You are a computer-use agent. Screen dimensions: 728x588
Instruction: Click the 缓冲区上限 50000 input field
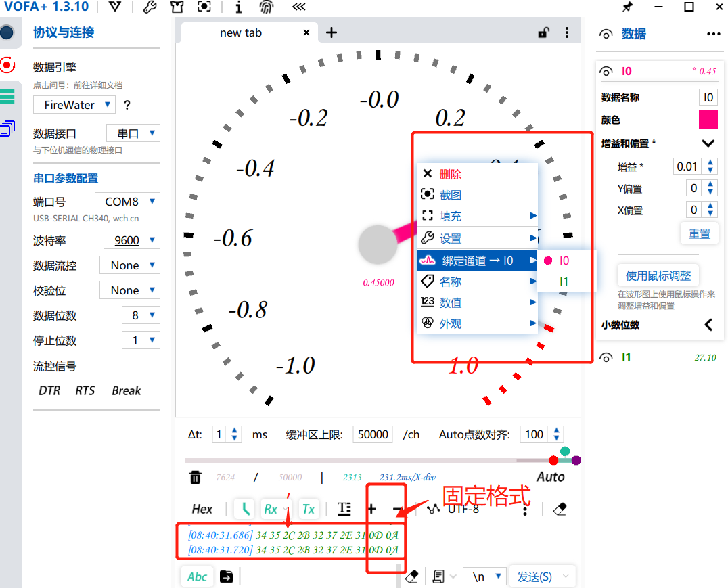point(372,434)
